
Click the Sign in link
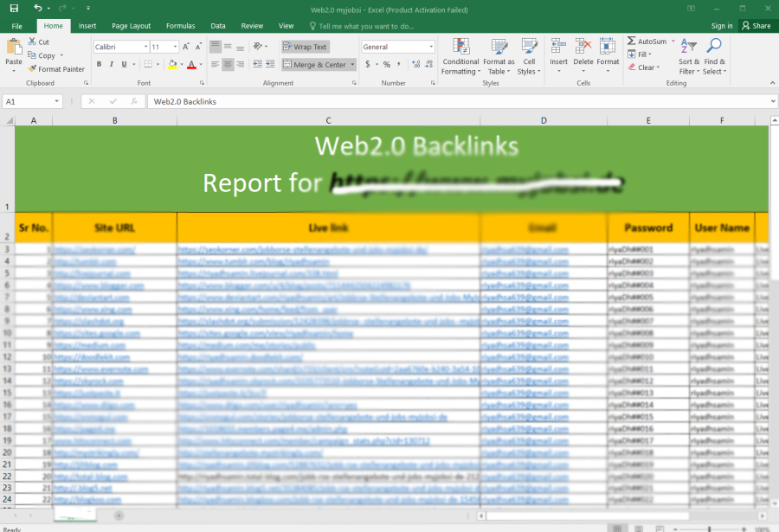722,26
